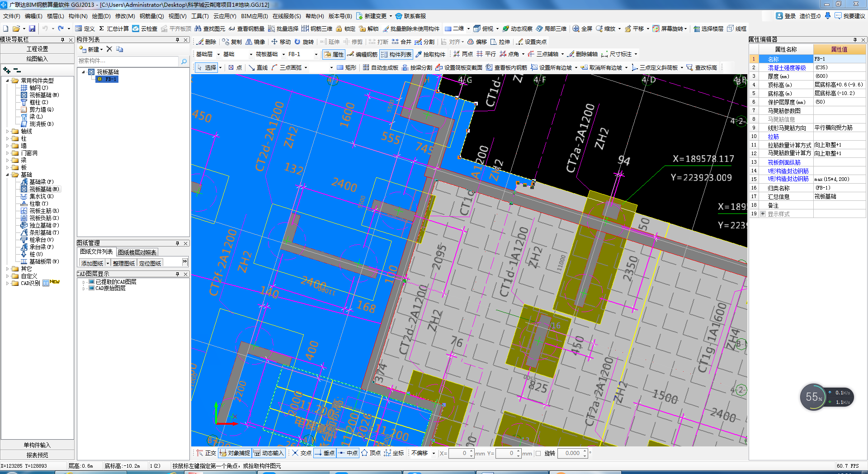The width and height of the screenshot is (868, 474).
Task: Check the 旋转 checkbox
Action: 538,453
